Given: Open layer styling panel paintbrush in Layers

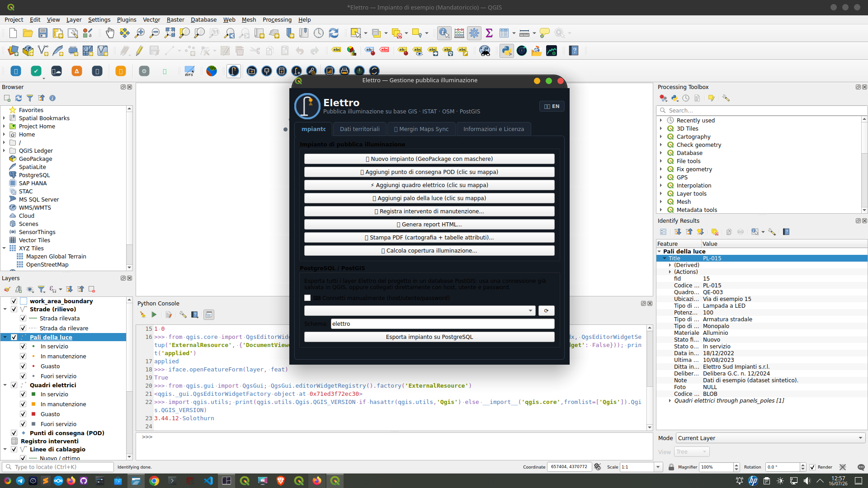Looking at the screenshot, I should point(7,289).
